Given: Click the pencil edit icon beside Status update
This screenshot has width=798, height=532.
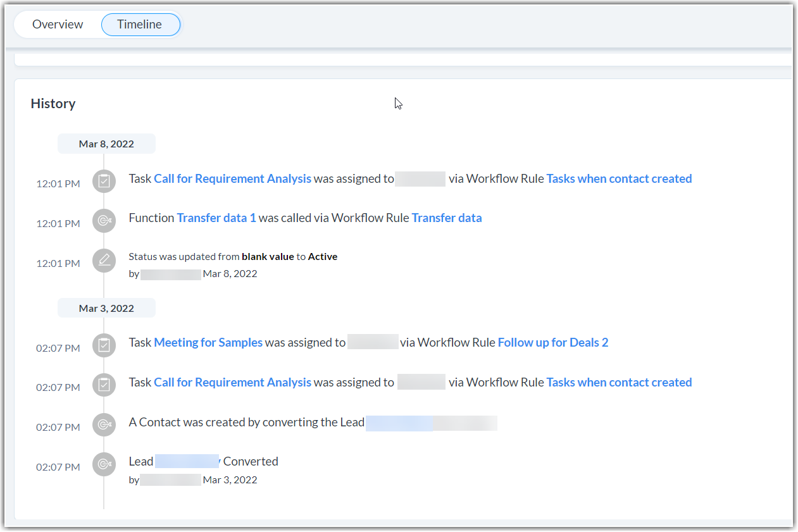Looking at the screenshot, I should tap(104, 260).
